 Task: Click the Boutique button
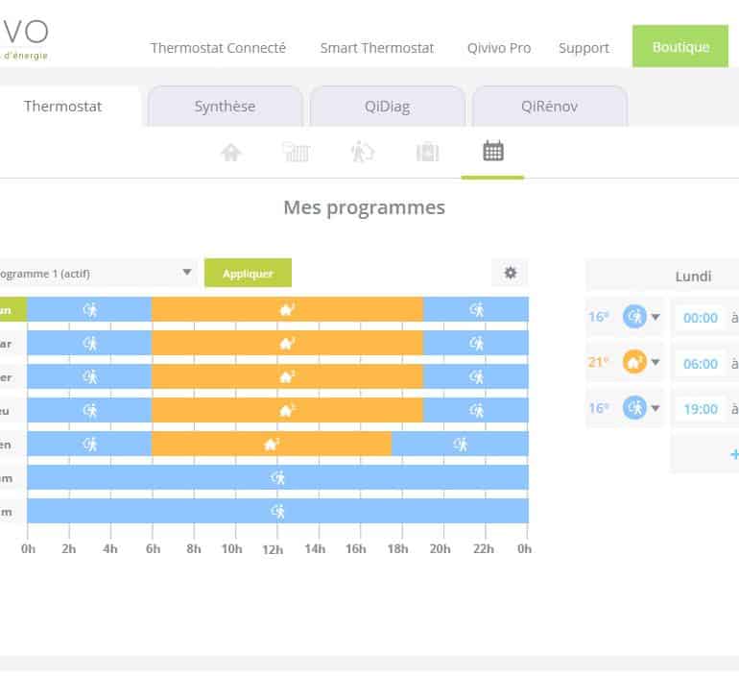[x=679, y=47]
